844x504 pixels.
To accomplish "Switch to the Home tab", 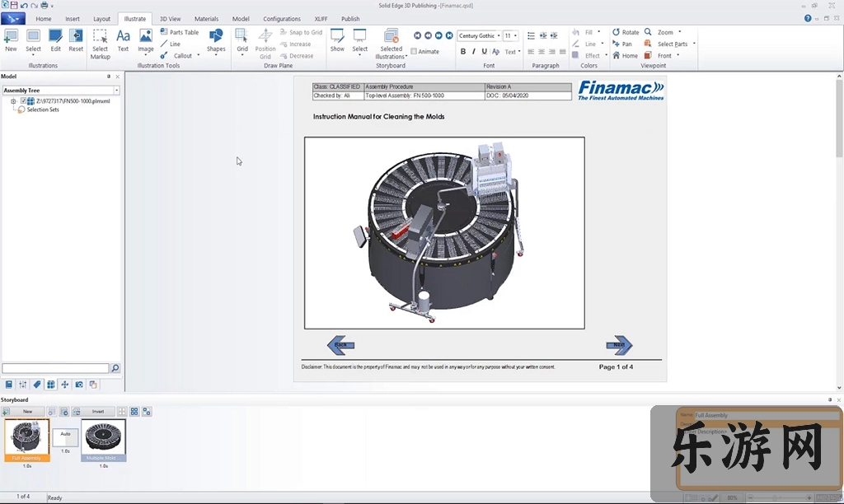I will point(44,19).
